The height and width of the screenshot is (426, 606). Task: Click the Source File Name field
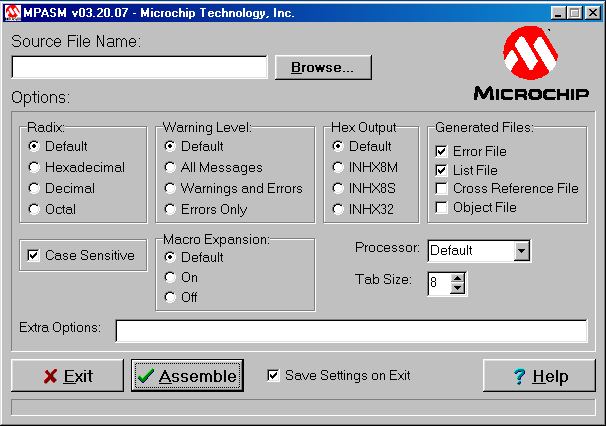click(140, 67)
